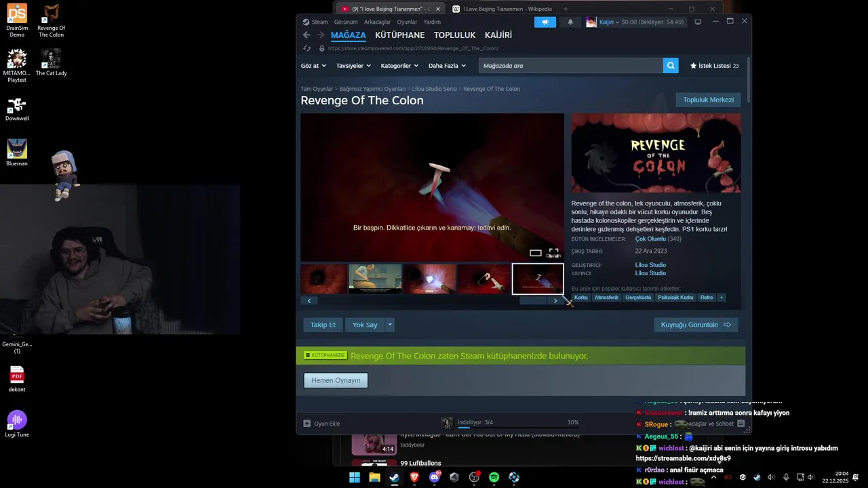Go forward with Steam's forward arrow
Viewport: 868px width, 488px height.
click(x=321, y=35)
